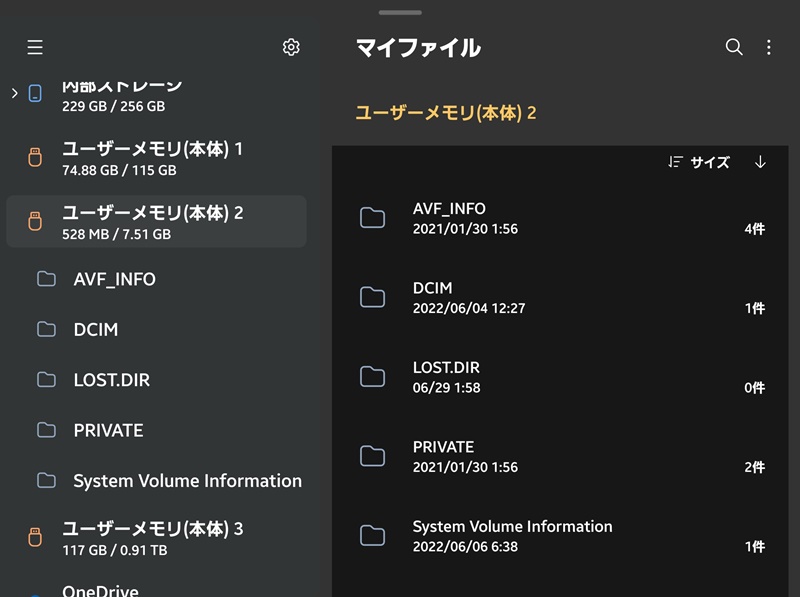Toggle sort direction with the arrow icon

(760, 162)
